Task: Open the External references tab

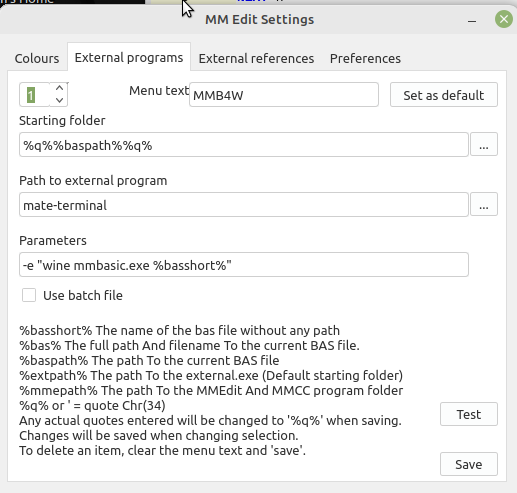Action: pos(256,58)
